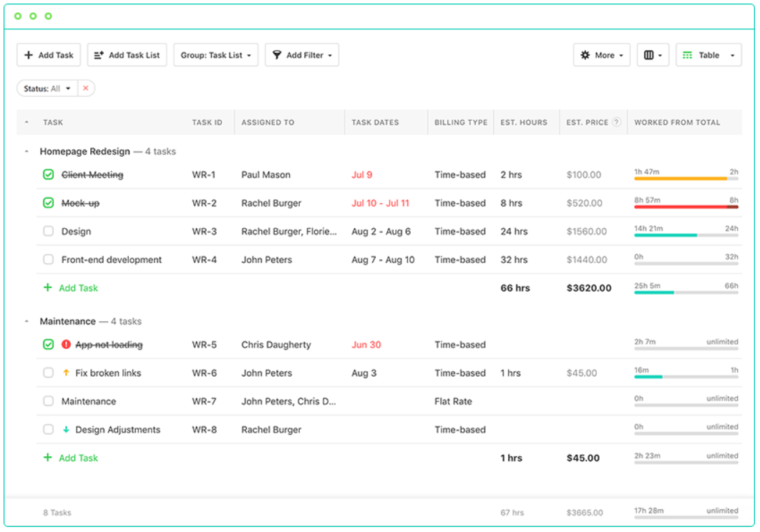Click the $3620.00 subtotal
Viewport: 760px width, 532px height.
pos(589,287)
